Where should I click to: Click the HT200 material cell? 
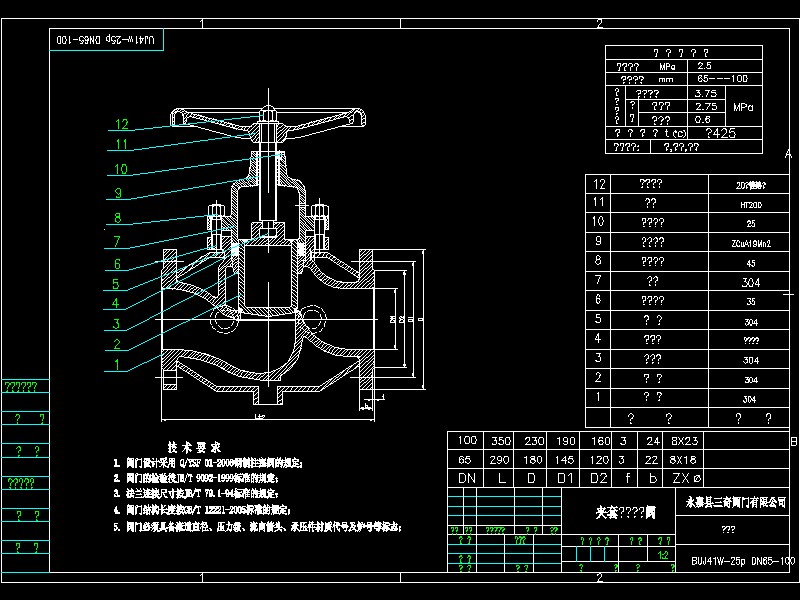coord(751,205)
